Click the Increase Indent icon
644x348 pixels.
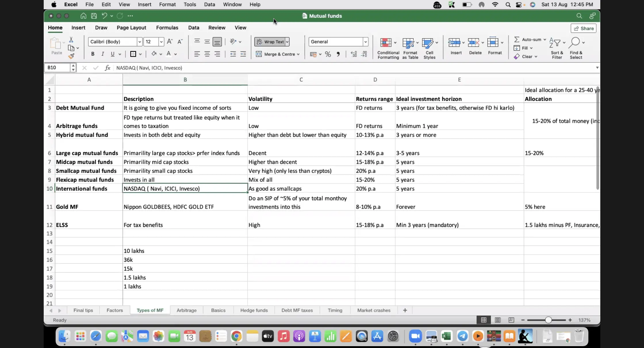point(243,54)
